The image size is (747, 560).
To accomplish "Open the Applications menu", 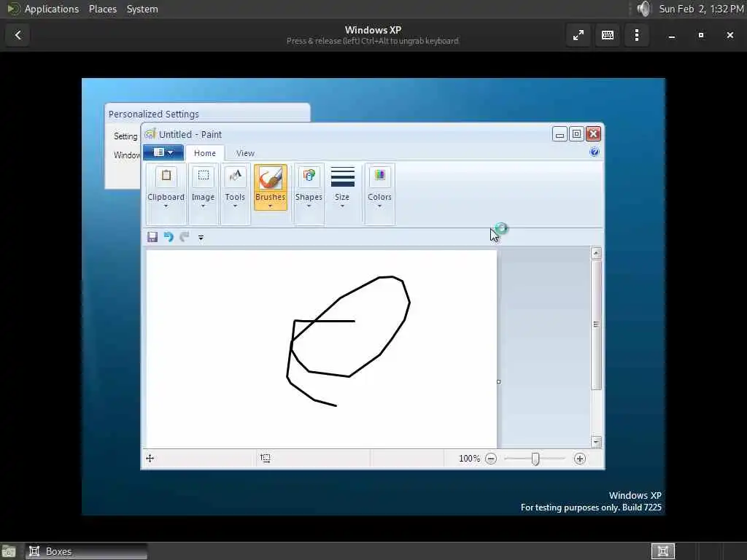I will click(x=52, y=9).
